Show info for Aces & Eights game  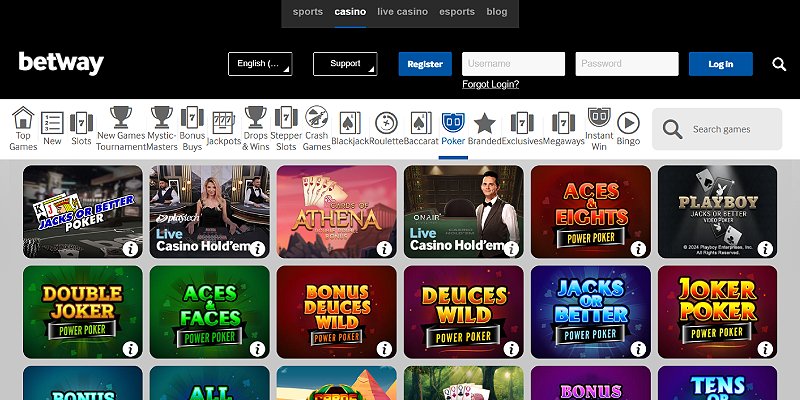tap(638, 249)
